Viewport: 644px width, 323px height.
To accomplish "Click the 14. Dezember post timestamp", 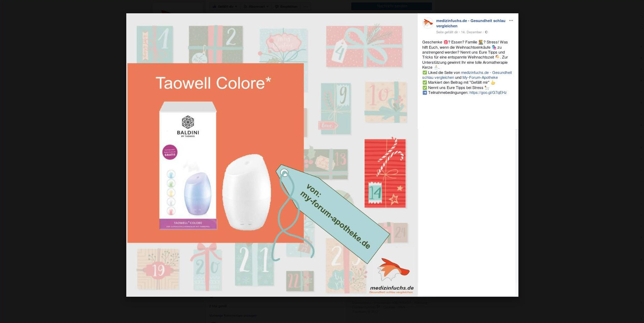I will pyautogui.click(x=471, y=32).
